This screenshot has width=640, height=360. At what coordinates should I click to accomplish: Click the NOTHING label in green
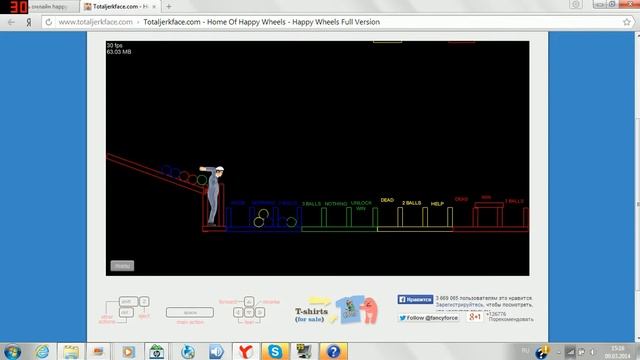point(336,204)
